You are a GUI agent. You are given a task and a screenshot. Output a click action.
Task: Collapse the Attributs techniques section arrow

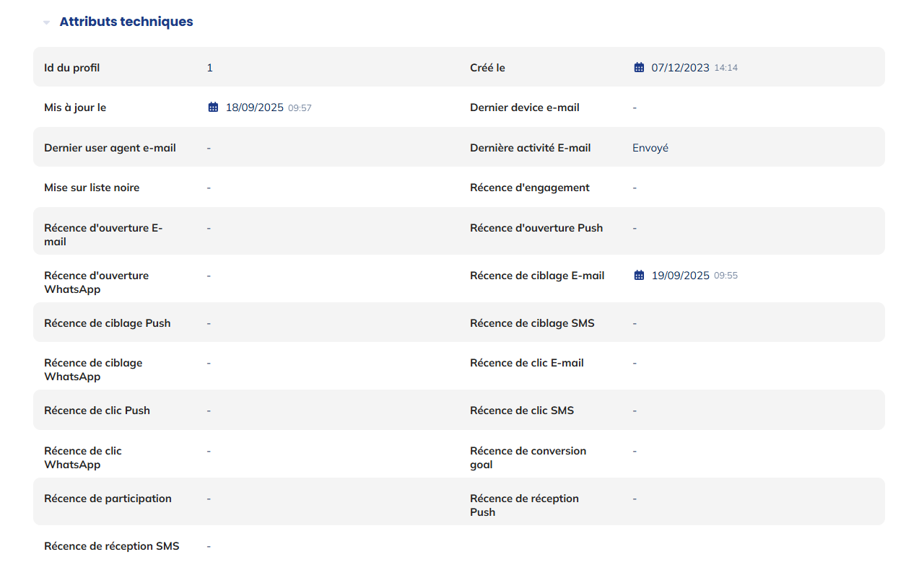pos(46,22)
